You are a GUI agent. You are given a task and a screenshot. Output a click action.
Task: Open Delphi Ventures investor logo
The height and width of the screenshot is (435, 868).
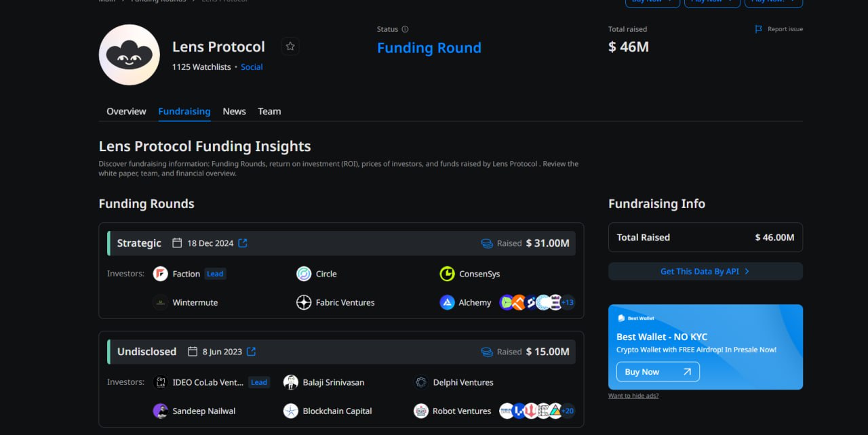(x=421, y=382)
